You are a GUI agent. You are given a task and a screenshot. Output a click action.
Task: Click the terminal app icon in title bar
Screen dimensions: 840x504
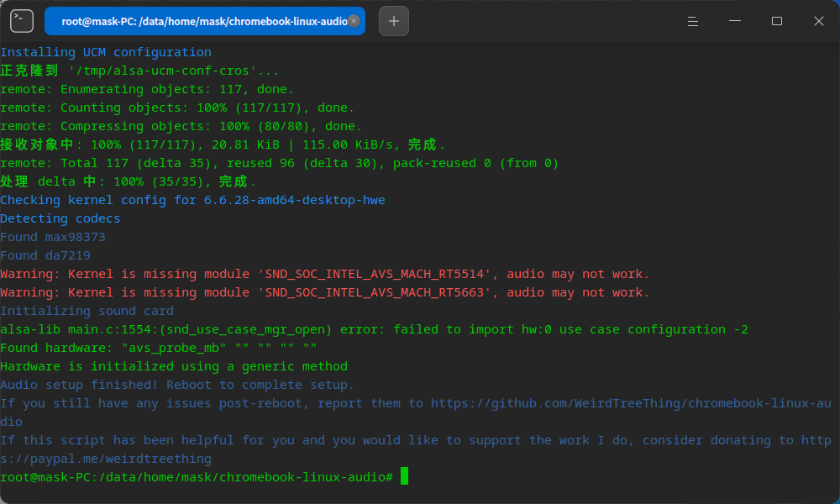pyautogui.click(x=22, y=21)
